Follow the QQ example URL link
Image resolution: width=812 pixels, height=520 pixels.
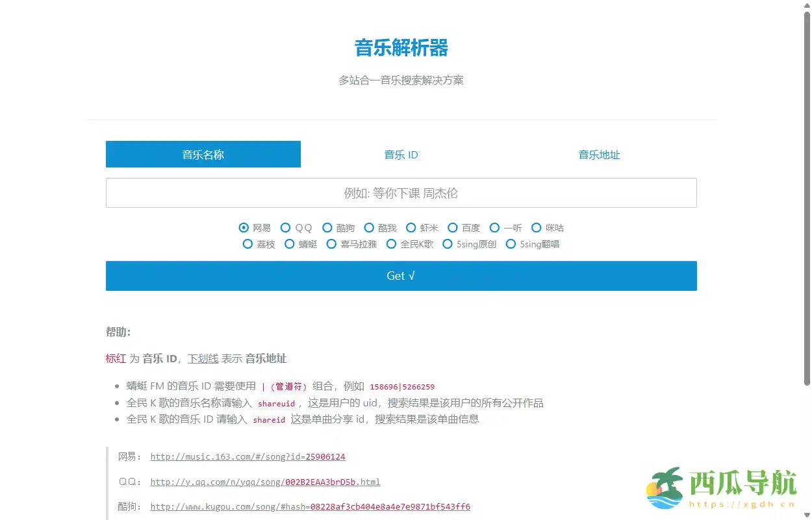[x=265, y=482]
